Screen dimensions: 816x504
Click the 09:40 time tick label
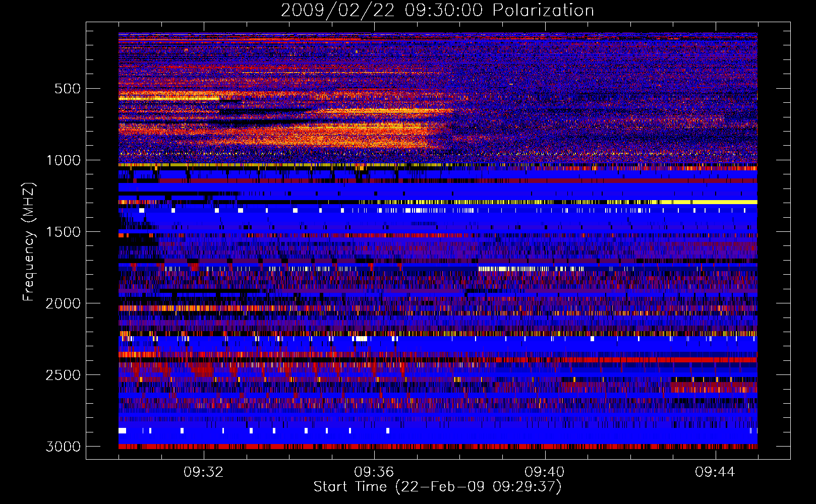click(544, 472)
